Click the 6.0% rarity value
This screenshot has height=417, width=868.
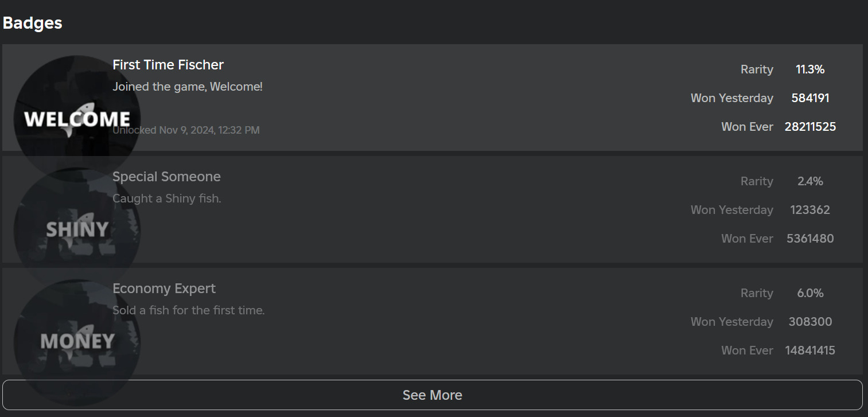pyautogui.click(x=810, y=293)
